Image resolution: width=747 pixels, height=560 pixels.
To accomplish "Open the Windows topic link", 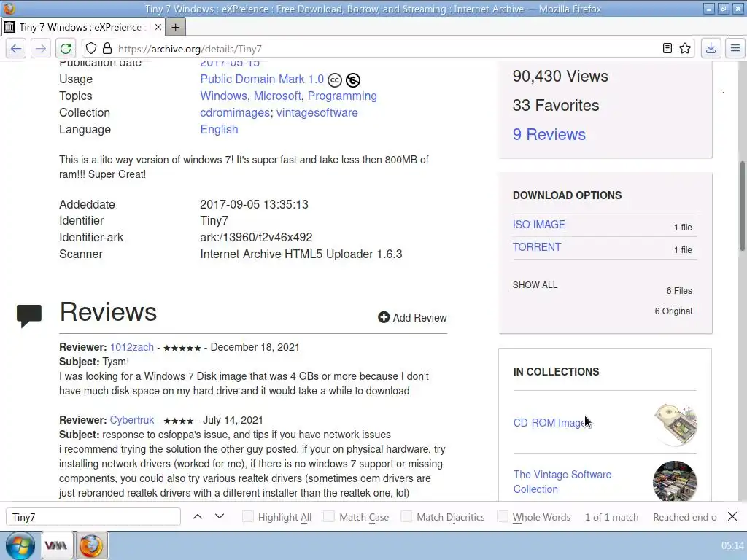I will click(223, 96).
